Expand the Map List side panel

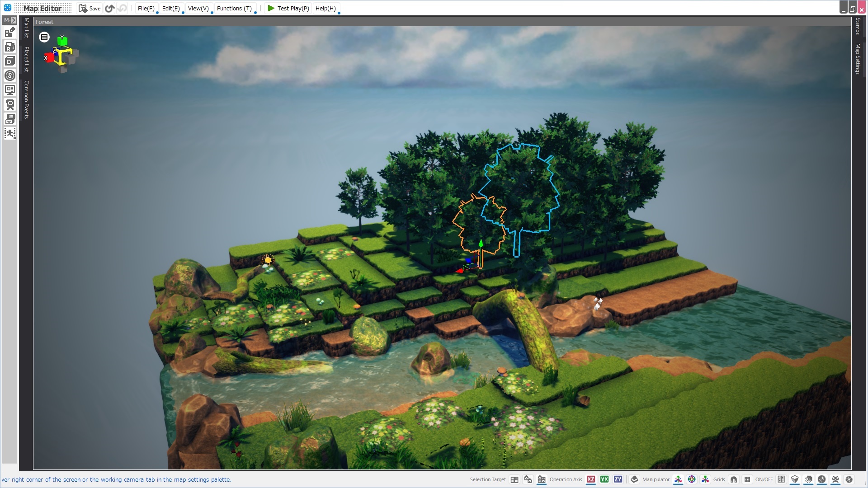tap(26, 28)
